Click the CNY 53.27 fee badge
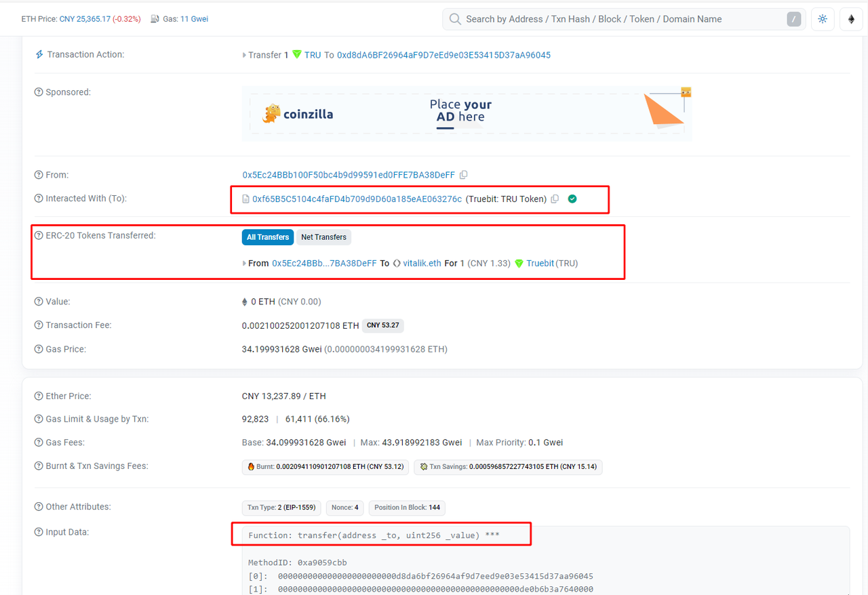Viewport: 868px width, 595px height. pyautogui.click(x=382, y=326)
